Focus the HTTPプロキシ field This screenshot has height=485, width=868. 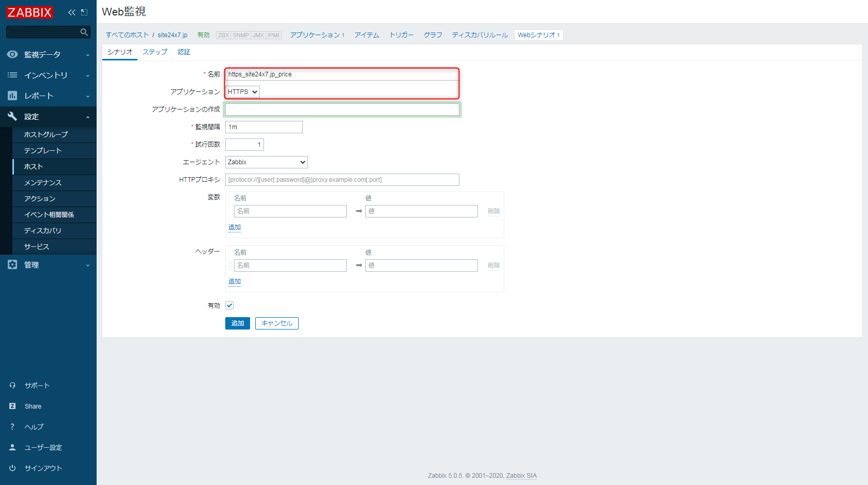coord(342,180)
